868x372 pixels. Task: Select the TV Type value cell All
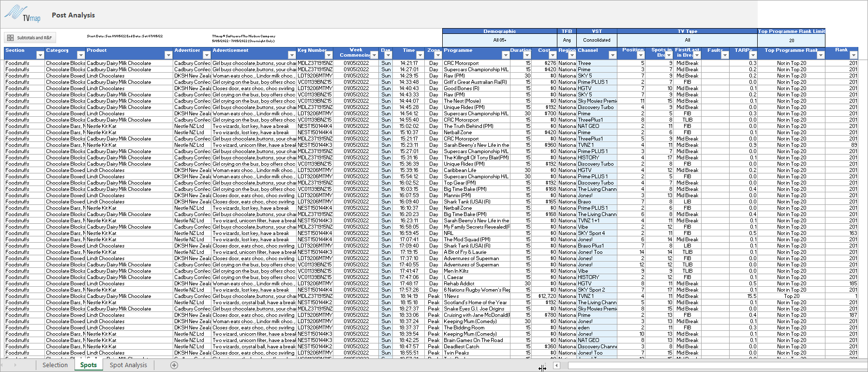click(x=687, y=40)
